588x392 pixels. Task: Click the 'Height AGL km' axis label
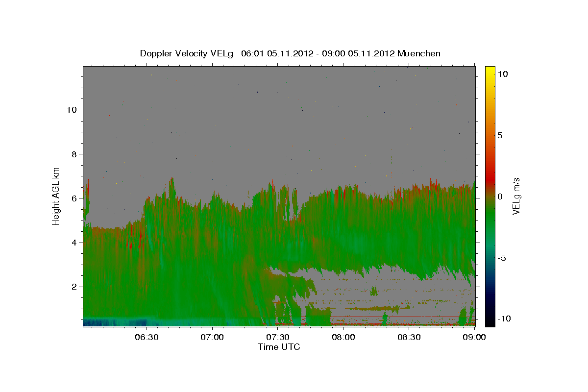click(x=56, y=196)
